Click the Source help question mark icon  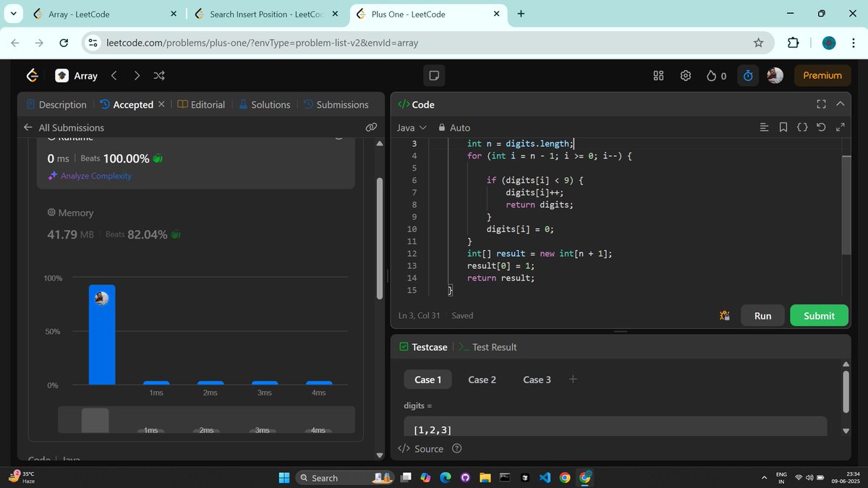(456, 449)
